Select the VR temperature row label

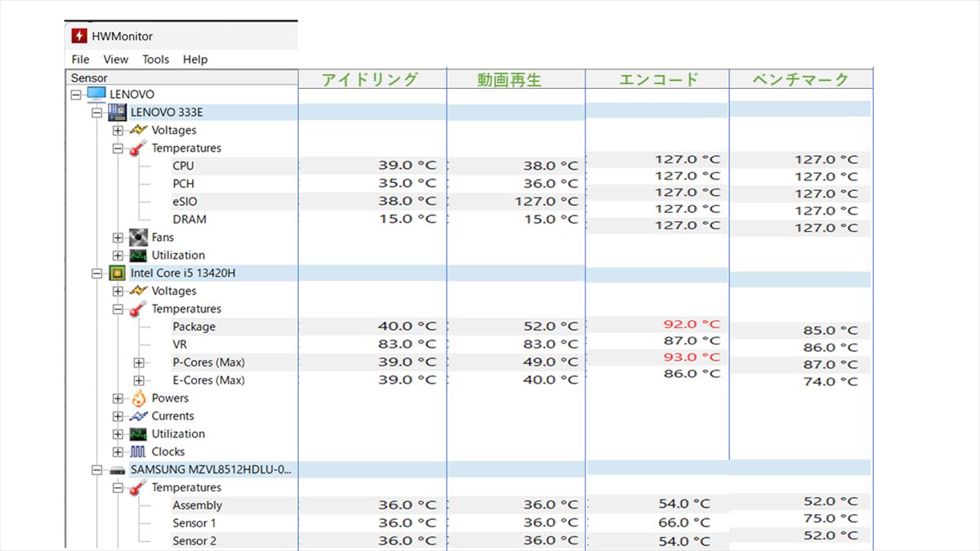pos(180,344)
